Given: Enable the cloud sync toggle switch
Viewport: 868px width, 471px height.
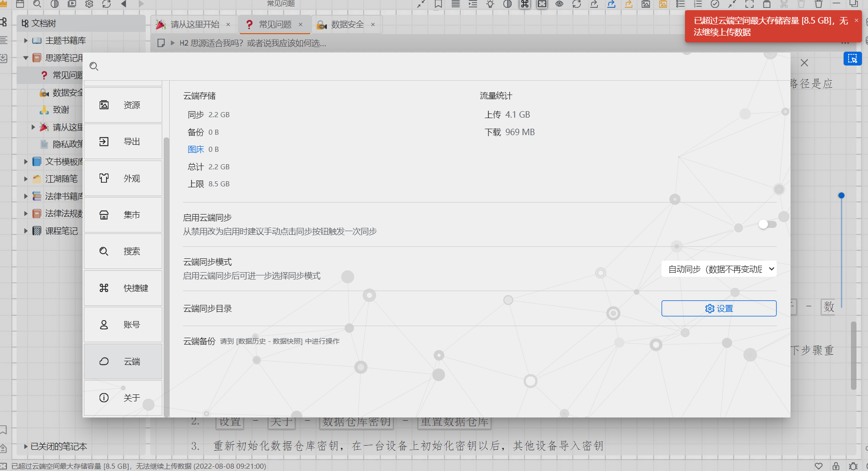Looking at the screenshot, I should pos(768,224).
